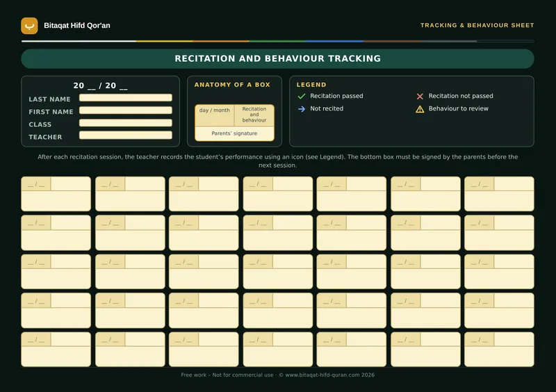Click the "Not recited" legend label

click(327, 108)
